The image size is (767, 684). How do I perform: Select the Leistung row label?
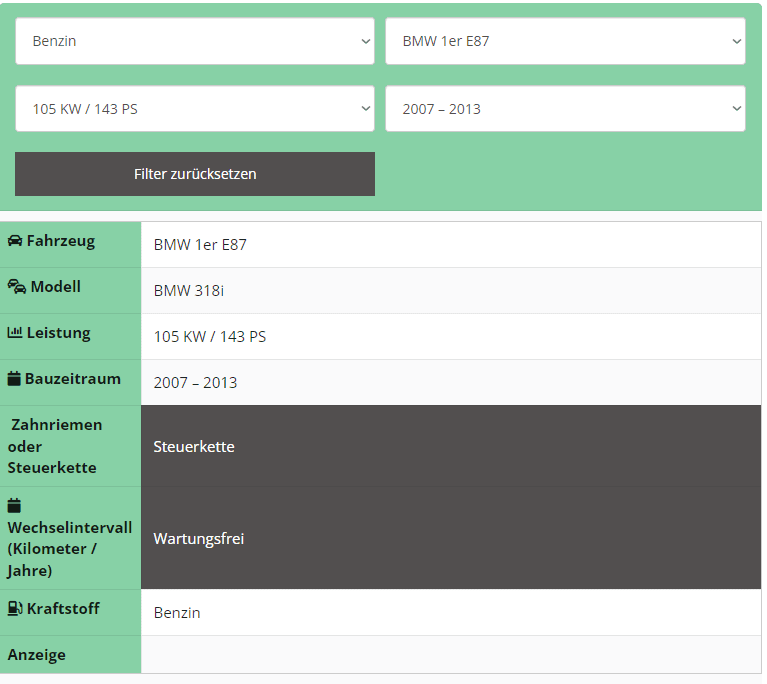pos(58,333)
